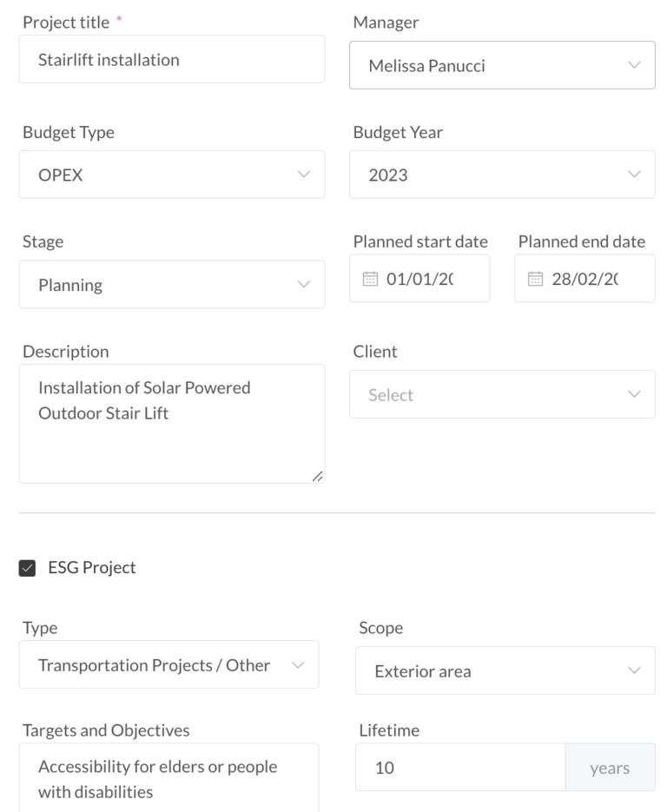Click into the Description text area

click(172, 434)
